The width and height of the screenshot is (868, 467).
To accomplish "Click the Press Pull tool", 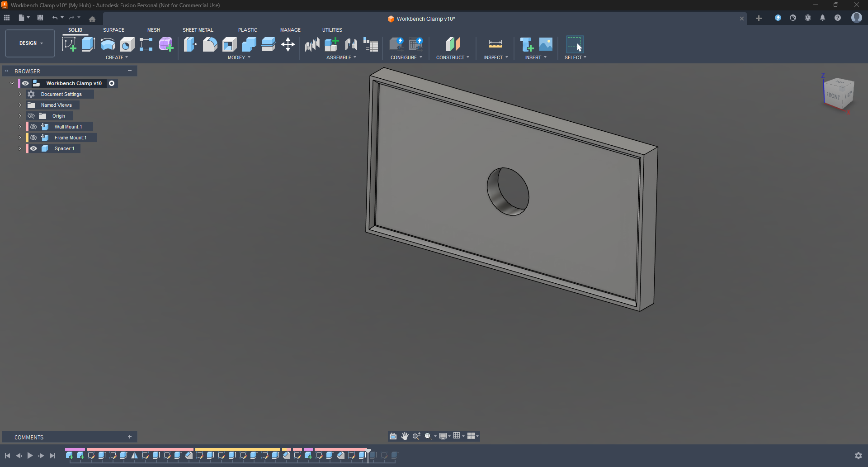I will coord(190,44).
